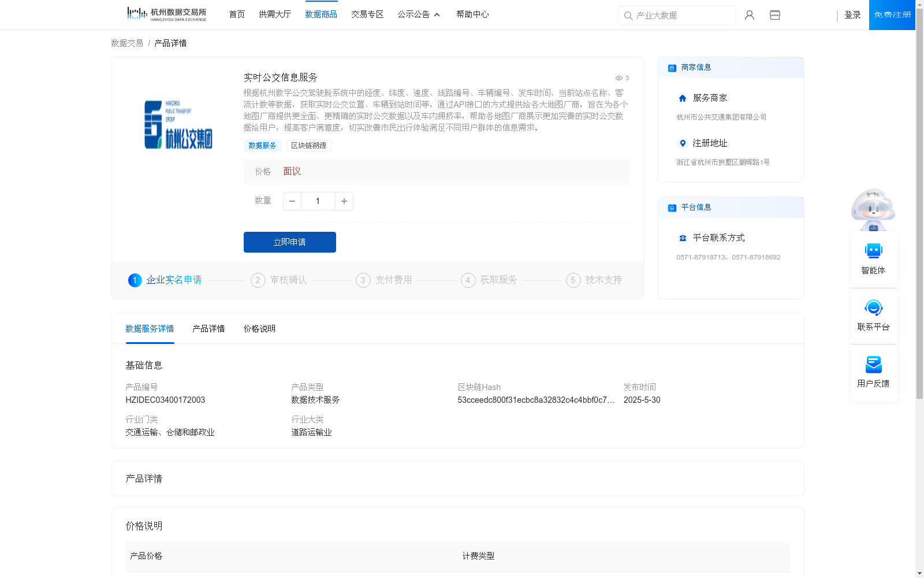
Task: Click the 注册地址 location pin icon
Action: point(682,143)
